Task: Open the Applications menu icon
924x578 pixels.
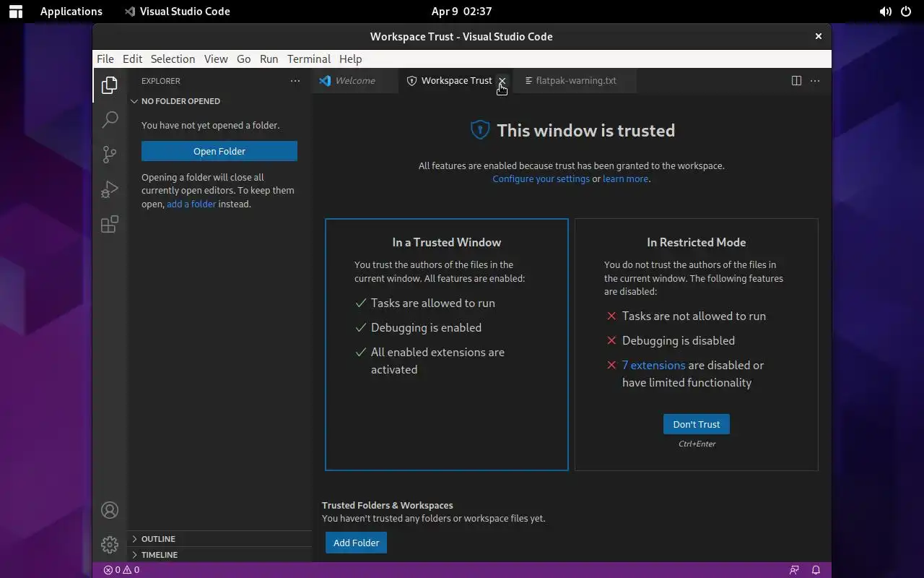Action: [x=16, y=12]
